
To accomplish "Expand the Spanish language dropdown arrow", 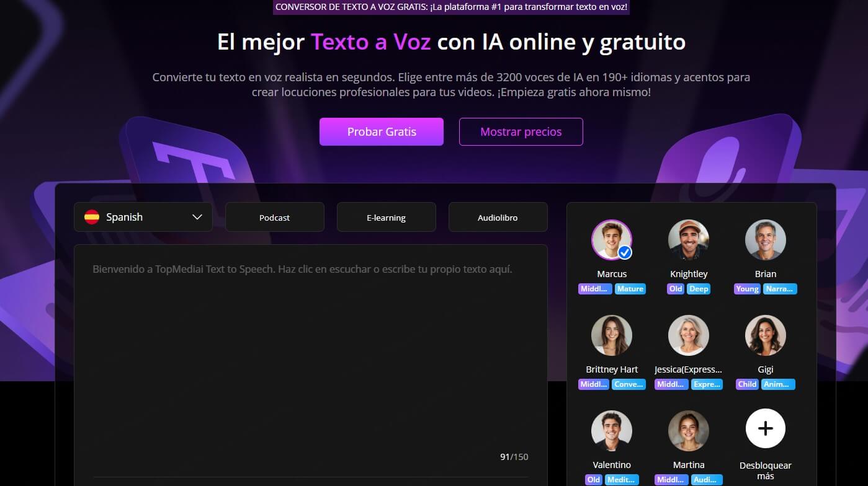I will click(x=197, y=217).
